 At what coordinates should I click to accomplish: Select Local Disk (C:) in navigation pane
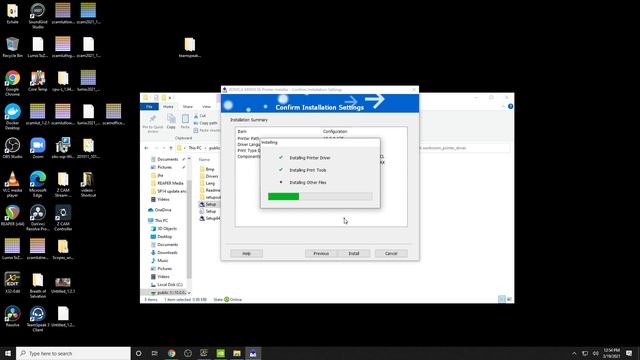pos(170,284)
